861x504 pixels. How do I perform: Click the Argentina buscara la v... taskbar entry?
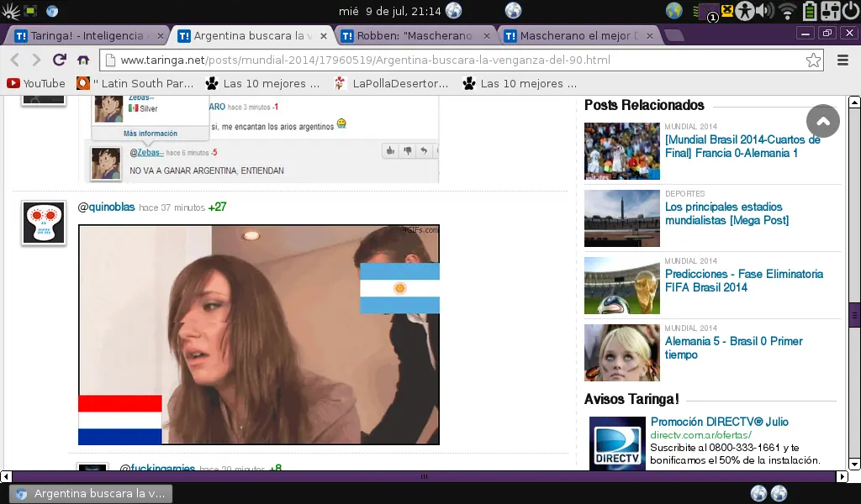click(91, 494)
